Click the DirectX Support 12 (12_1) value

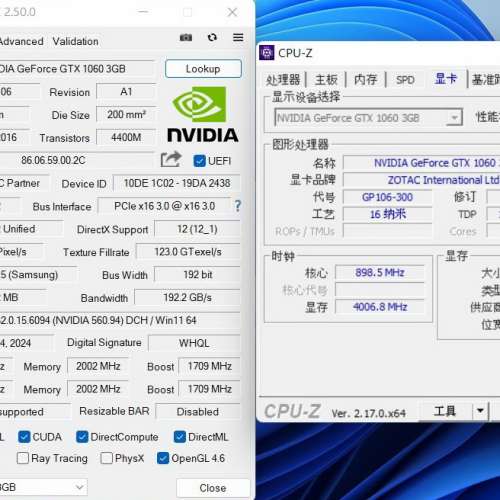pyautogui.click(x=197, y=229)
